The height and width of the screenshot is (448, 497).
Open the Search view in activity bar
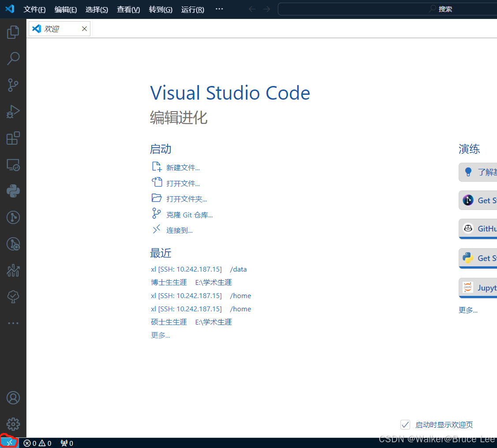pos(13,59)
